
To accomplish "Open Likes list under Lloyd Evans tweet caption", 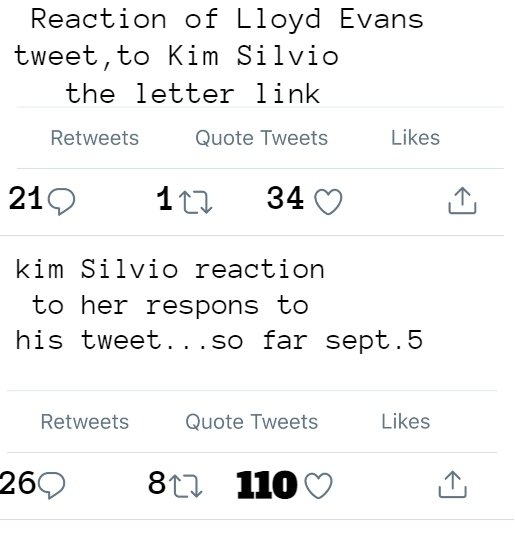I will pyautogui.click(x=415, y=138).
